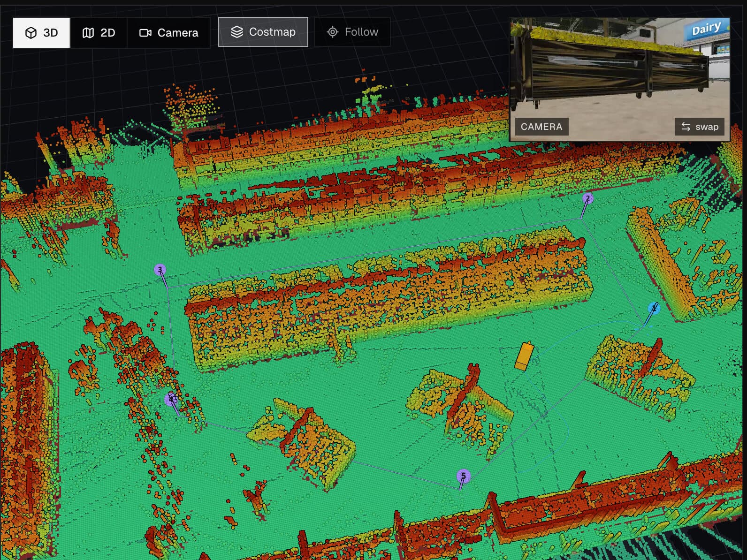Select waypoint marker 3 on the map
The image size is (747, 560).
[x=160, y=270]
